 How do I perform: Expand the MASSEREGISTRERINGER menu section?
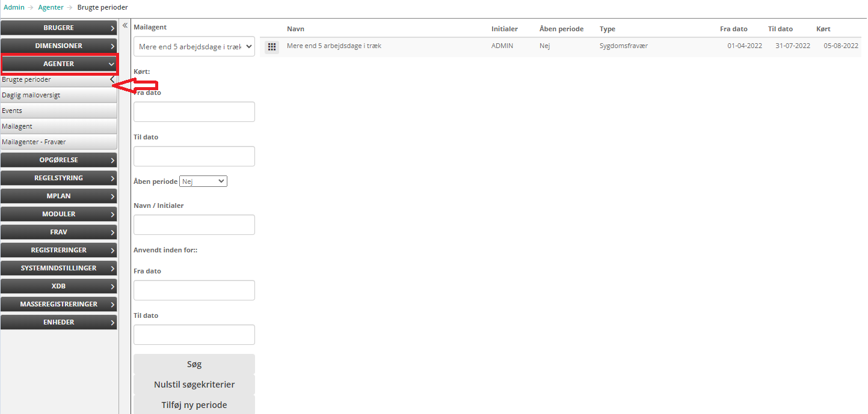tap(59, 304)
